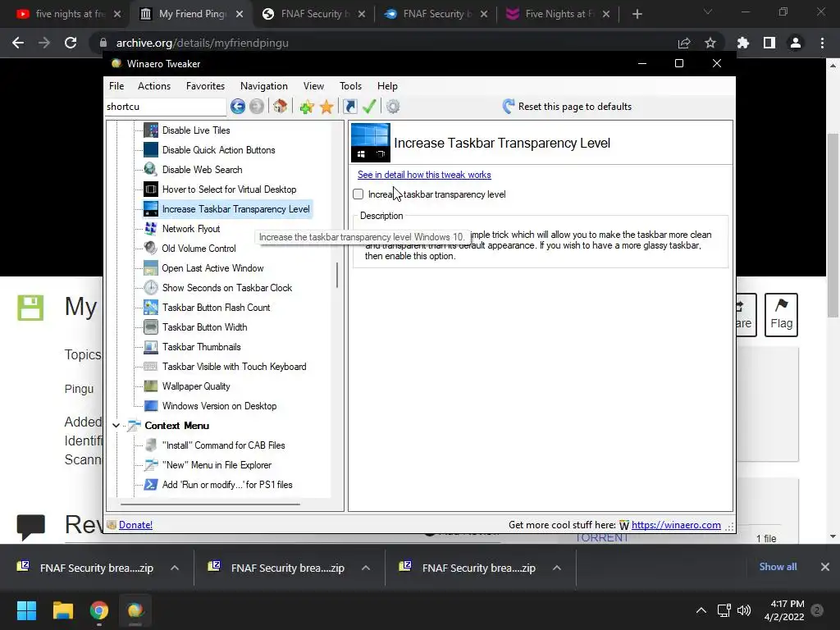The image size is (840, 630).
Task: Click the Show Seconds clock icon
Action: [x=151, y=288]
